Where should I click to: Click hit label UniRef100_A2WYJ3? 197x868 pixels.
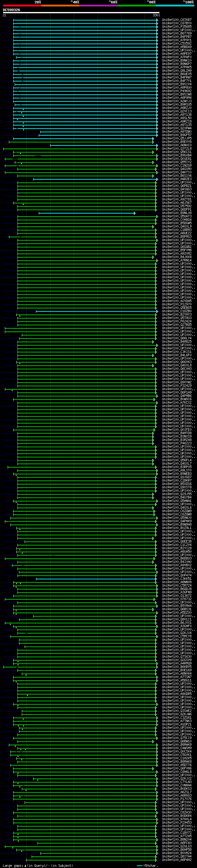(x=177, y=101)
